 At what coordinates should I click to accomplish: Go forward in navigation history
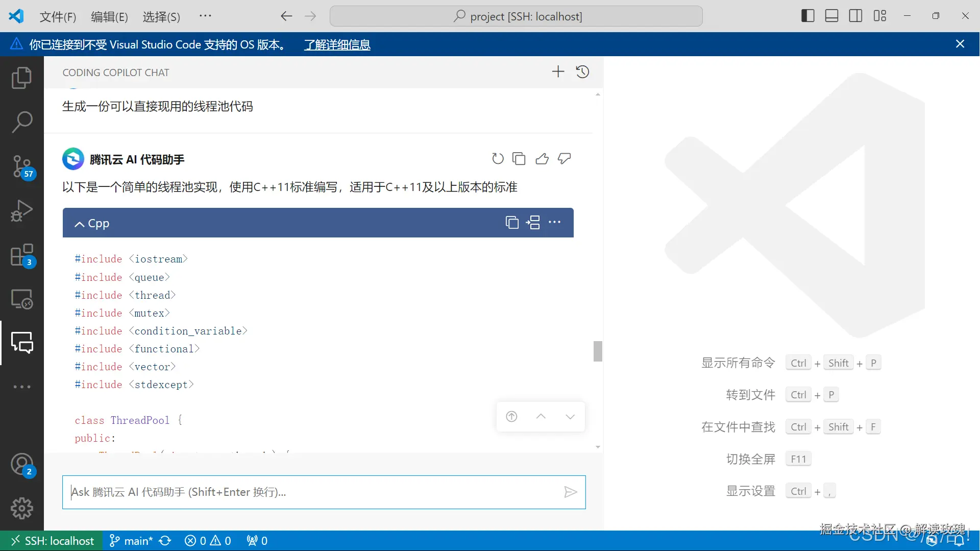(310, 16)
